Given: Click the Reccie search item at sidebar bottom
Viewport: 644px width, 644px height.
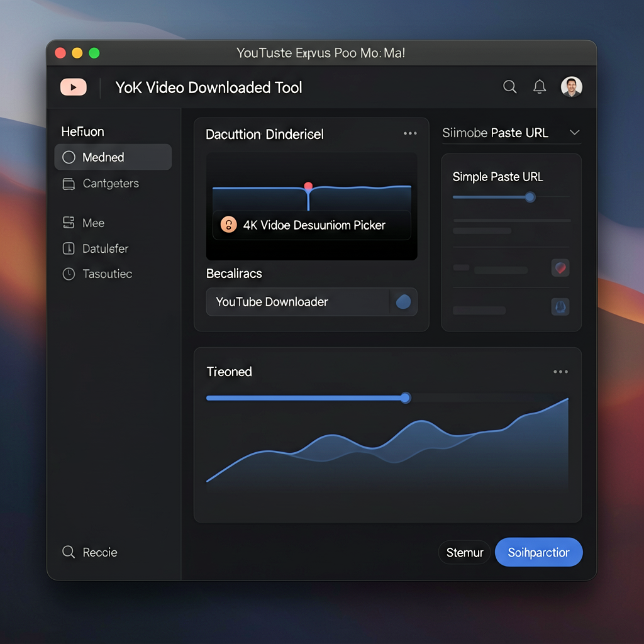Looking at the screenshot, I should 89,552.
